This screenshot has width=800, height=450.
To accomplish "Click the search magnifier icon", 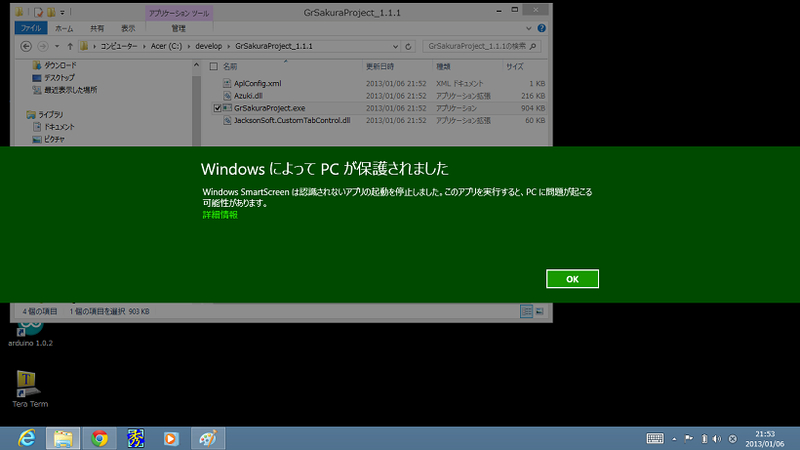I will [533, 46].
